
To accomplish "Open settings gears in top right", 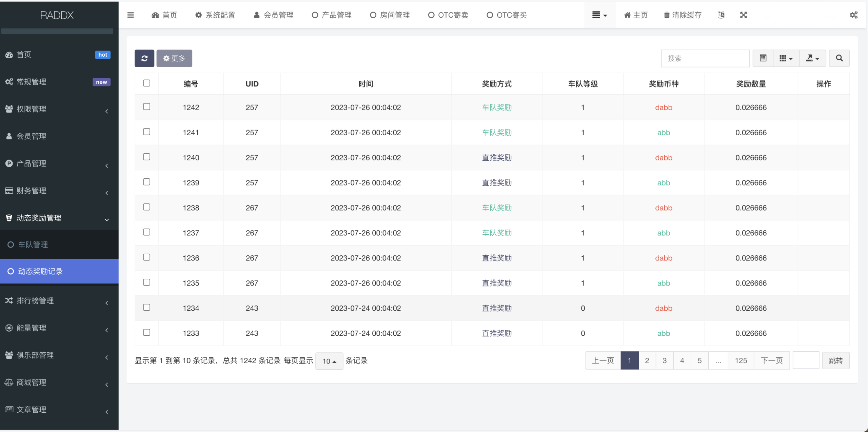I will coord(853,15).
